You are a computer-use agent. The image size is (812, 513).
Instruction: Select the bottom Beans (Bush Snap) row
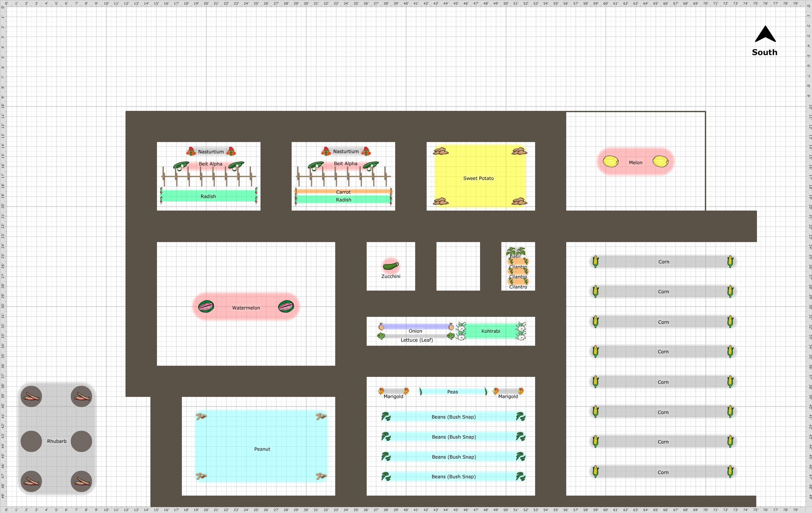pyautogui.click(x=454, y=476)
